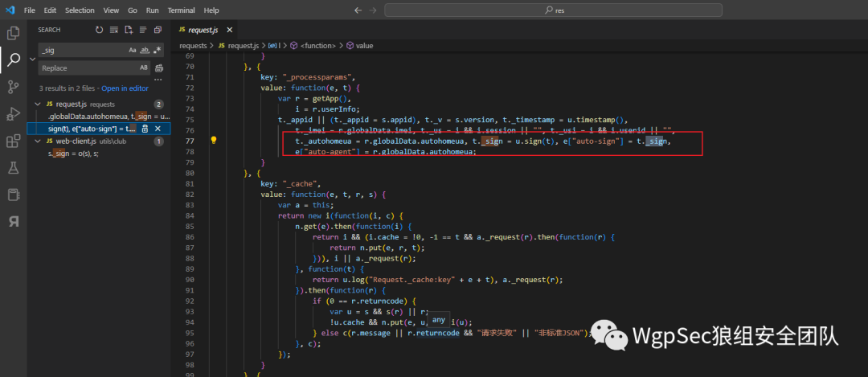The height and width of the screenshot is (377, 868).
Task: Click '3 results in 2 files' text
Action: pos(67,88)
